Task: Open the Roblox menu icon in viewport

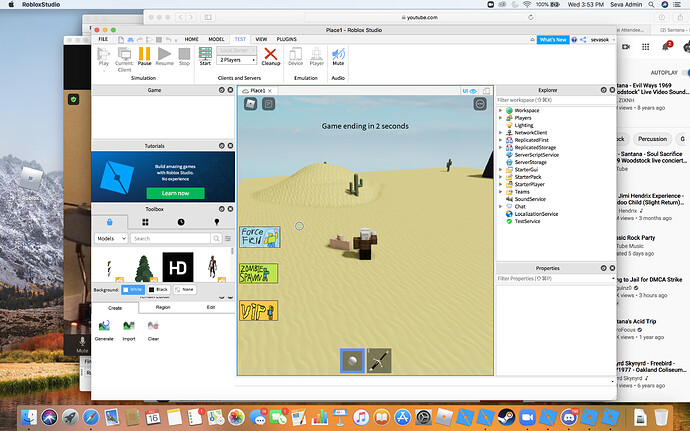Action: coord(250,104)
